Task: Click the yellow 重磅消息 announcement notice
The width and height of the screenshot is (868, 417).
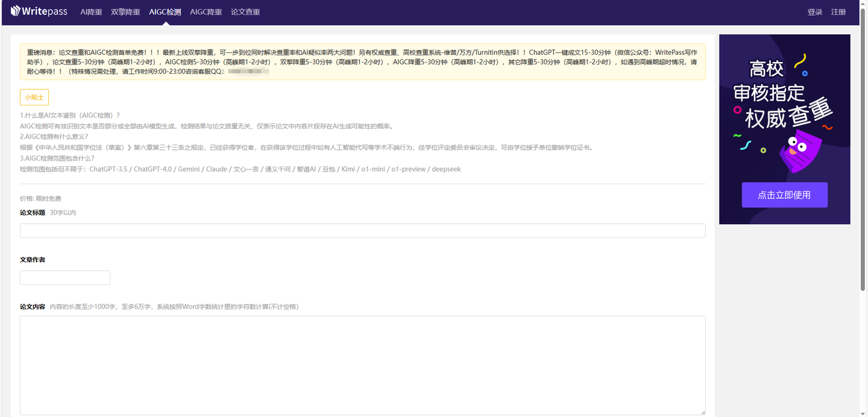Action: (x=362, y=61)
